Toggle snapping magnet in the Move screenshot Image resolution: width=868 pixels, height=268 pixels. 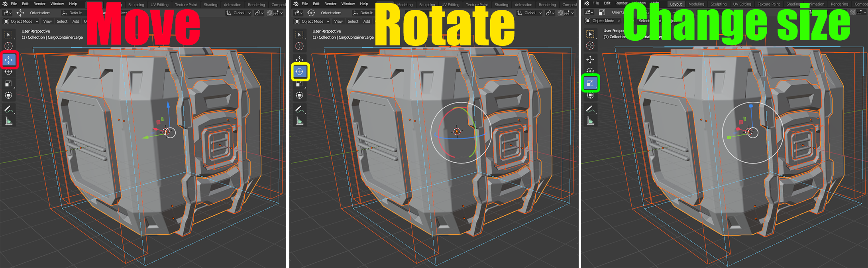[270, 13]
